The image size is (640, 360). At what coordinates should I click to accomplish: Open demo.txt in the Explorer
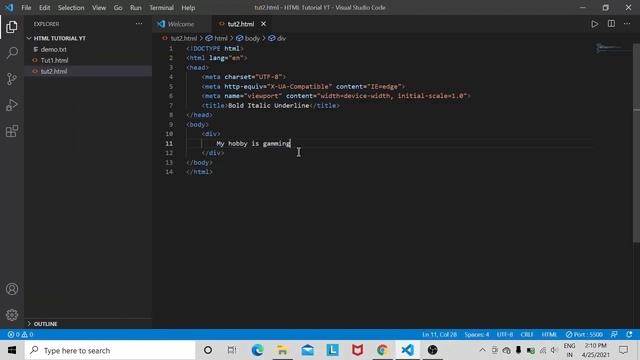point(53,49)
